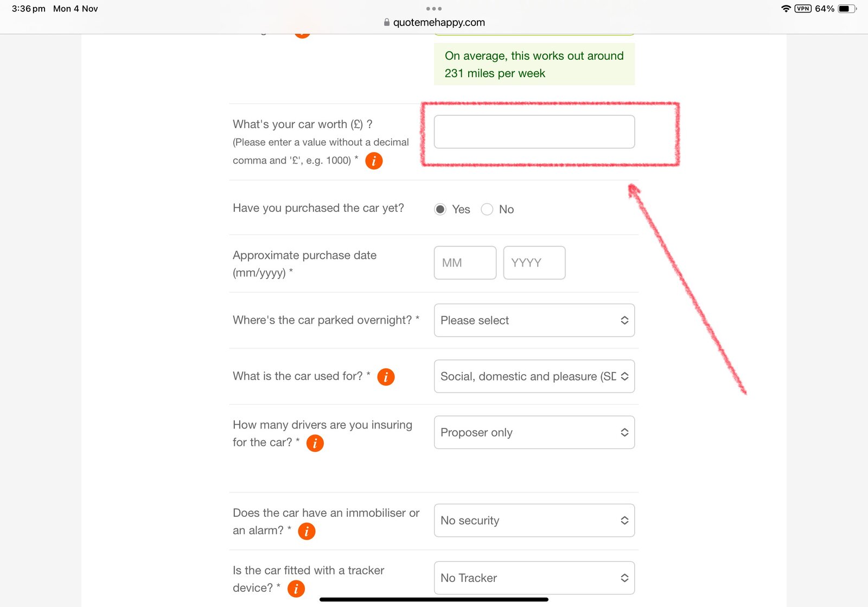This screenshot has width=868, height=607.
Task: Tap the three-dot multitasking menu
Action: click(434, 9)
